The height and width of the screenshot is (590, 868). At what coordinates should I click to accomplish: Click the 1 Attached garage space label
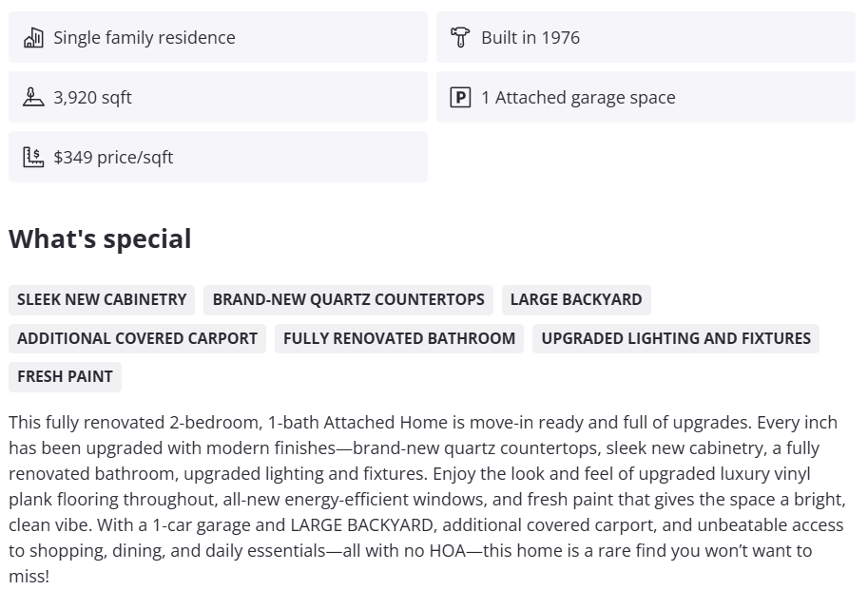(577, 97)
